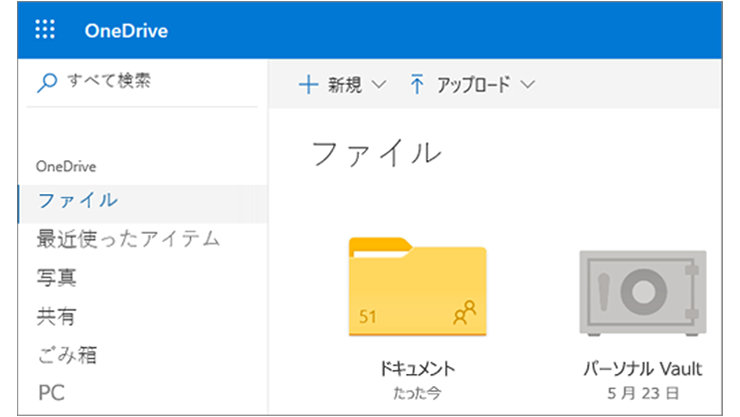Screen dimensions: 740x417
Task: Expand the 新規 dropdown chevron
Action: click(378, 85)
